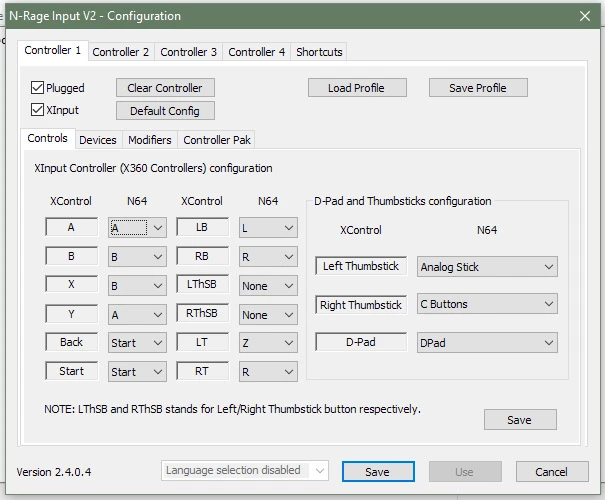
Task: Click the D-Pad field
Action: 361,342
